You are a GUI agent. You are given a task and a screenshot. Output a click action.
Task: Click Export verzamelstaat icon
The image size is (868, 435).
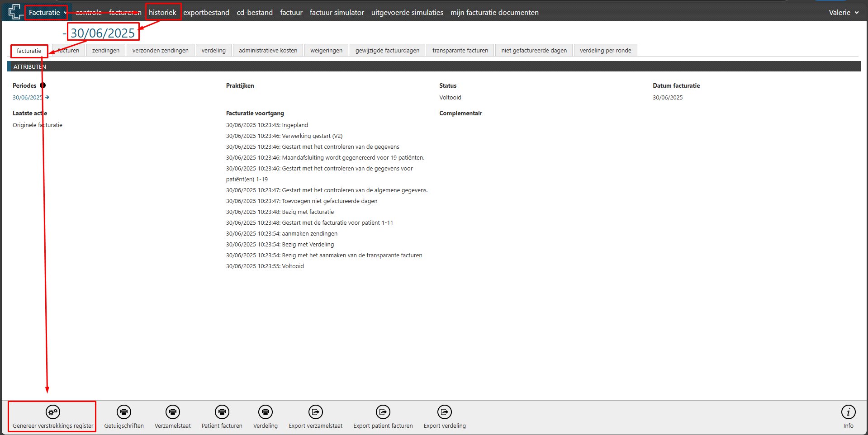316,412
